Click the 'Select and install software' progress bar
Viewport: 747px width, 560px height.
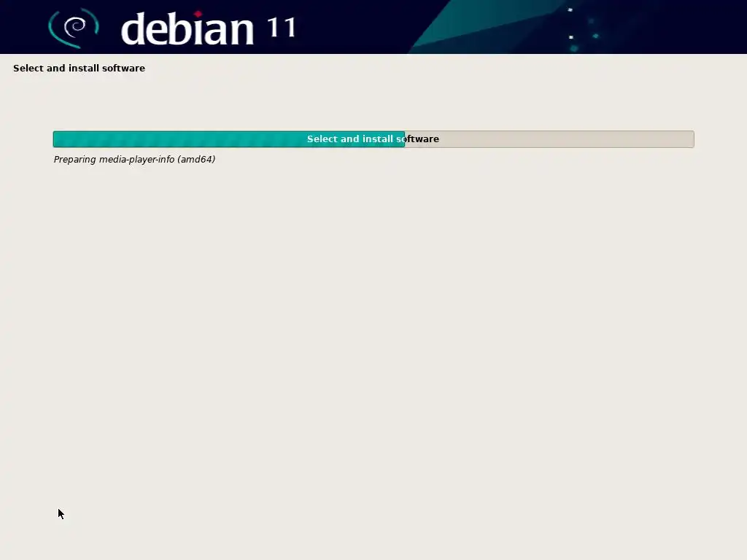(x=373, y=139)
